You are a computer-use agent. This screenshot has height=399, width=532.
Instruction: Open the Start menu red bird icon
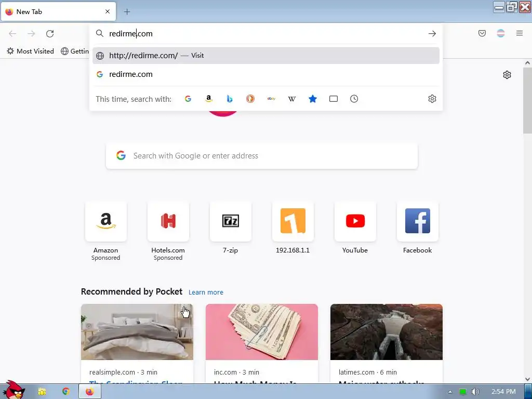pyautogui.click(x=14, y=390)
